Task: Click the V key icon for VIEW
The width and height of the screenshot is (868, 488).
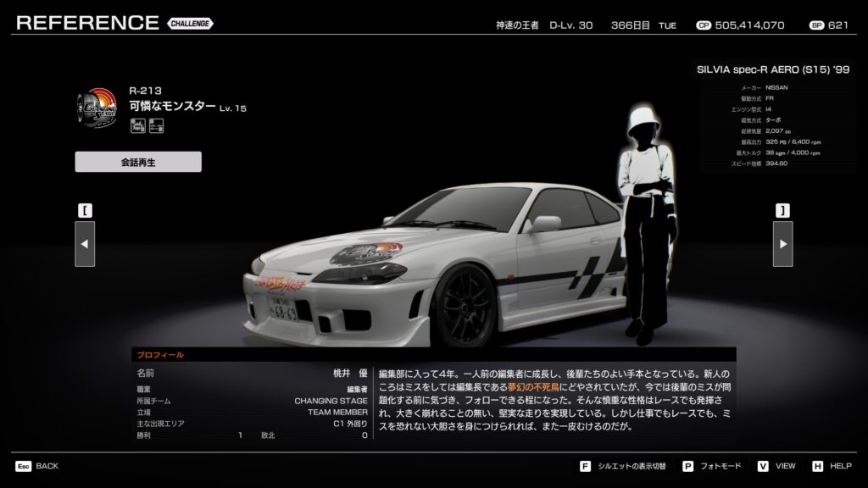Action: click(x=762, y=466)
